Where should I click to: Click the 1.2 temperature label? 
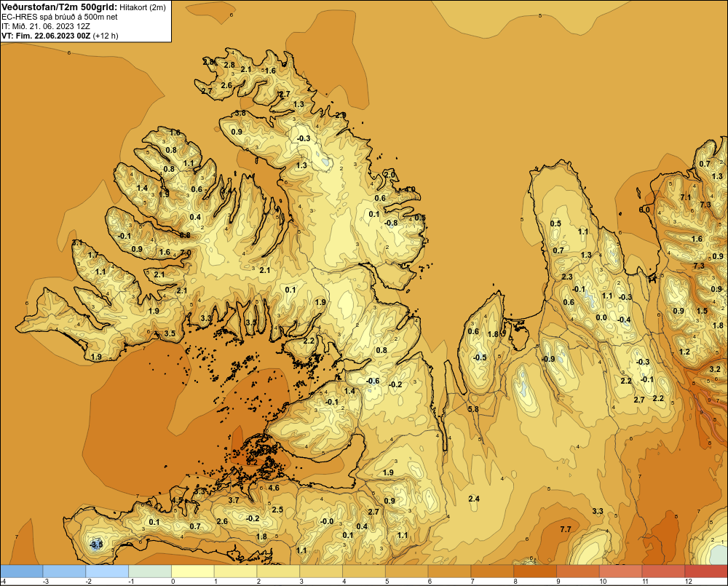pyautogui.click(x=684, y=352)
